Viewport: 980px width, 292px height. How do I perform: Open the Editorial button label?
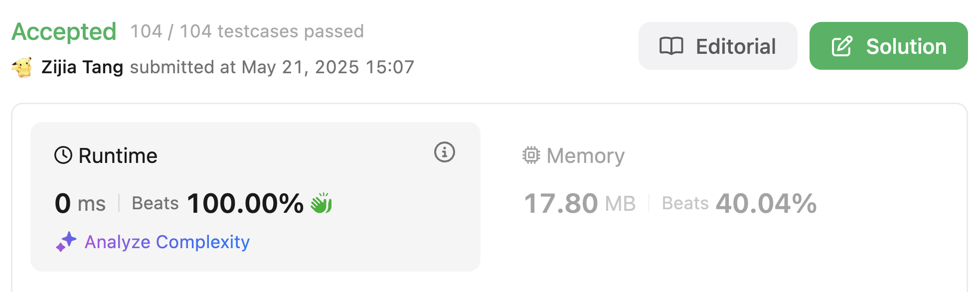coord(735,46)
